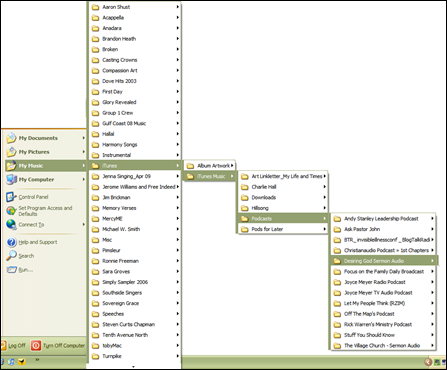This screenshot has width=447, height=370.
Task: Open Set Program Access and Defaults
Action: tap(45, 211)
